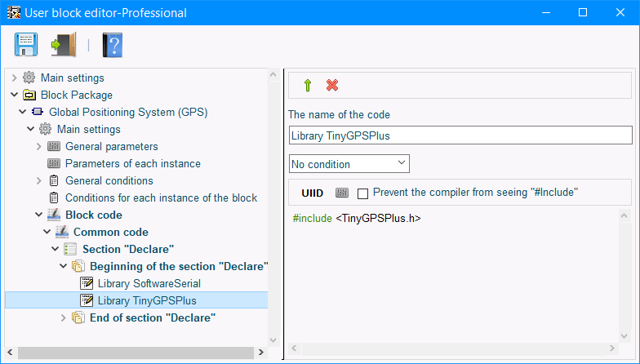Click the exit door icon
The width and height of the screenshot is (640, 364).
(x=64, y=44)
